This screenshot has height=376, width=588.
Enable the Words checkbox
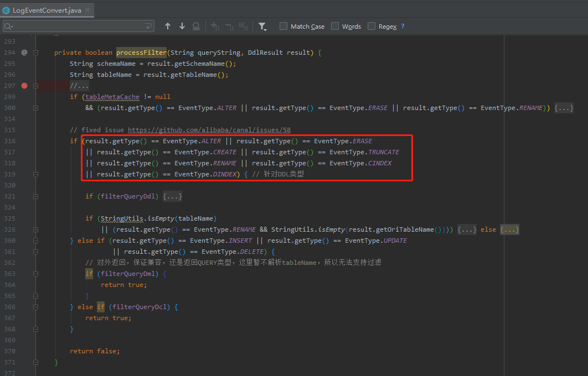pos(335,26)
